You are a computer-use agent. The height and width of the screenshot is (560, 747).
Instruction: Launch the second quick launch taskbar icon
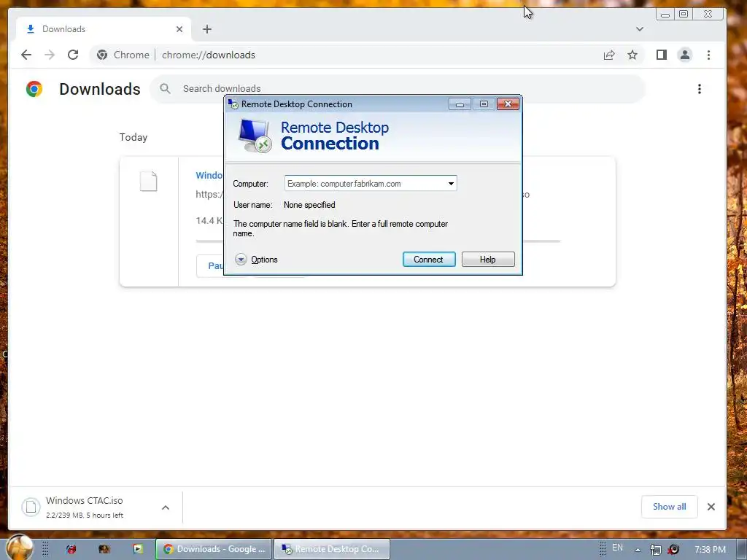[x=104, y=549]
